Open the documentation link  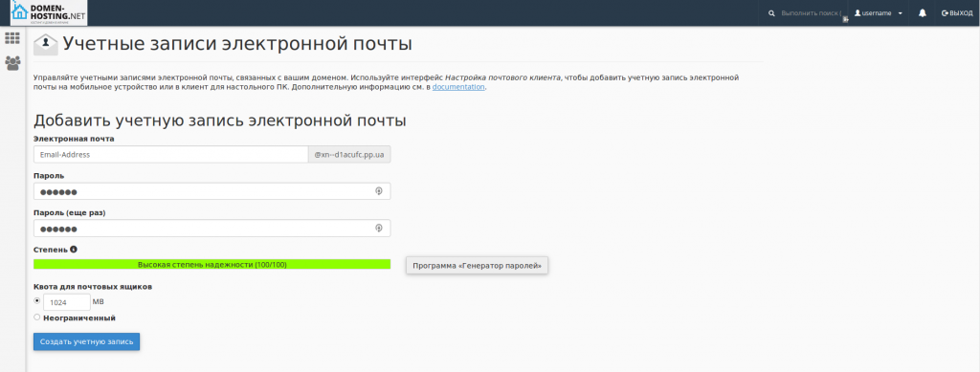pyautogui.click(x=458, y=87)
